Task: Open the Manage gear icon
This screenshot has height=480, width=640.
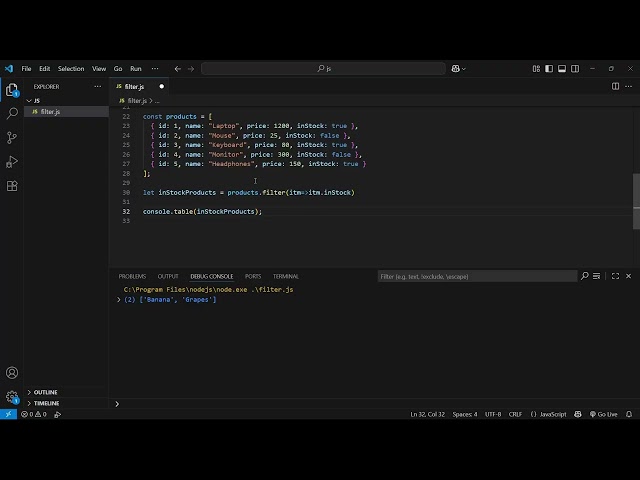Action: [x=12, y=396]
